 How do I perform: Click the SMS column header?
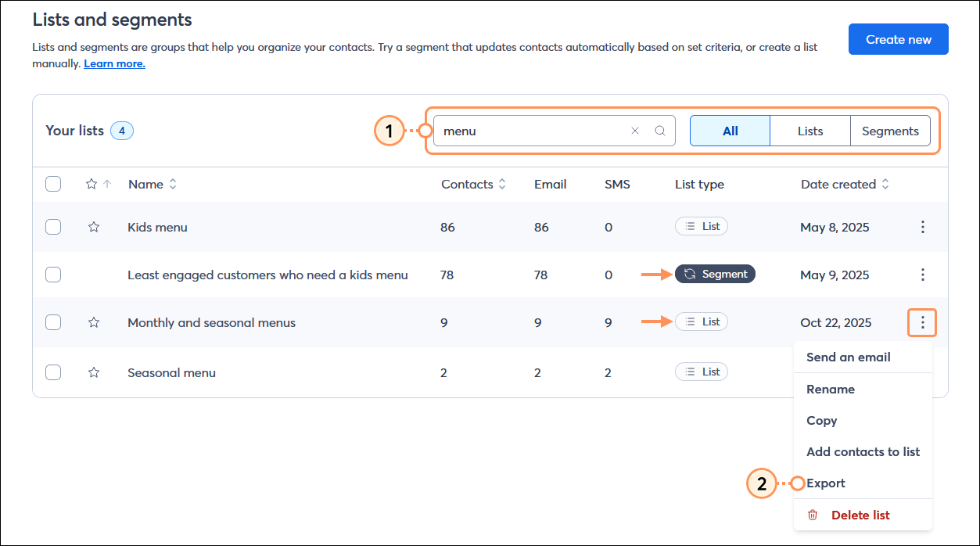click(617, 185)
